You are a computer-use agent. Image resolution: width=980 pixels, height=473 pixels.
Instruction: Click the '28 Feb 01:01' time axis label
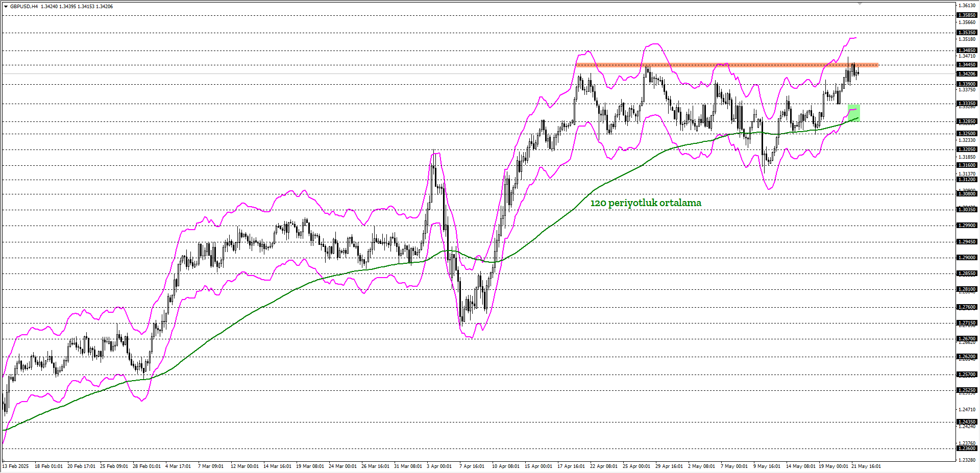(146, 466)
